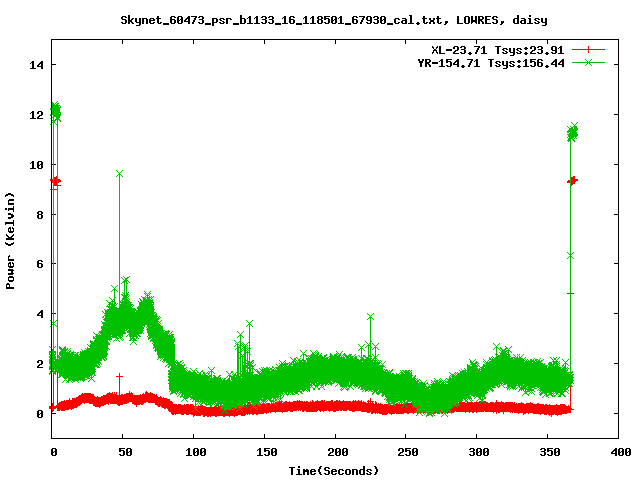The height and width of the screenshot is (480, 640).
Task: Click the x-axis tick label 200
Action: 338,452
